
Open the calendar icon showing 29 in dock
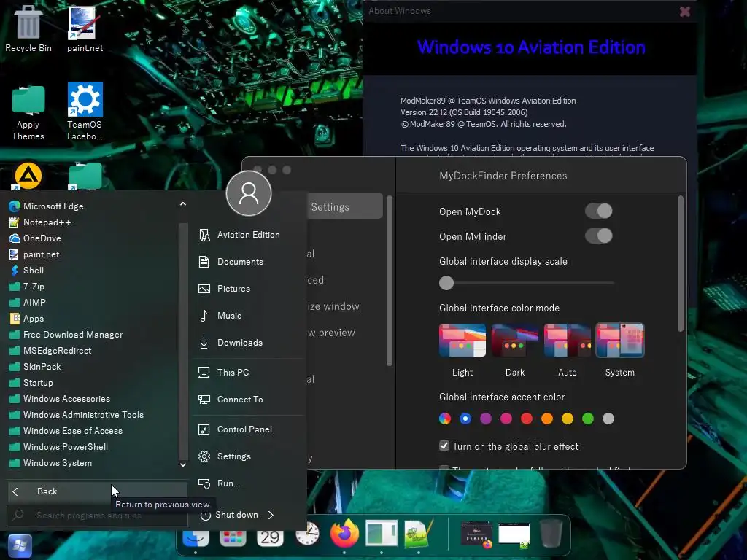270,537
